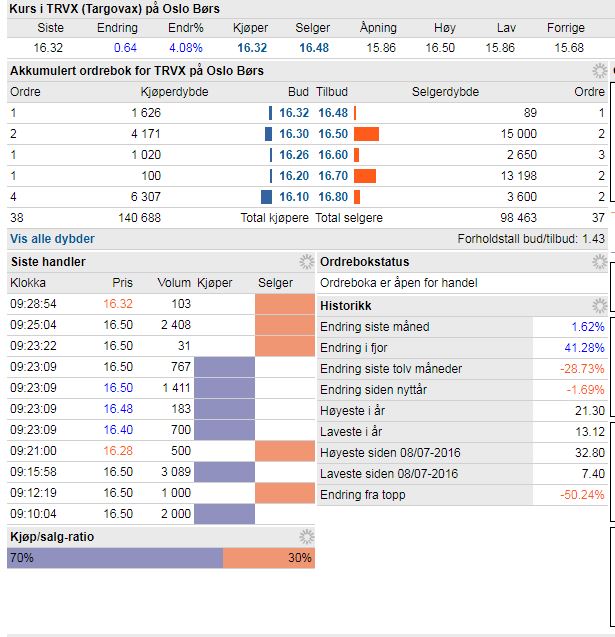Image resolution: width=615 pixels, height=637 pixels.
Task: Click Laveste i år value 13.12
Action: coord(590,432)
